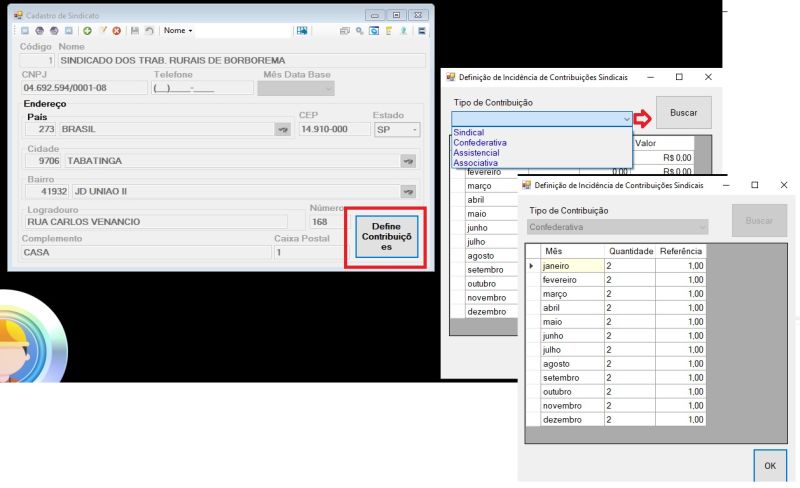Open Nome search-by dropdown in toolbar
The image size is (800, 488).
(x=178, y=31)
